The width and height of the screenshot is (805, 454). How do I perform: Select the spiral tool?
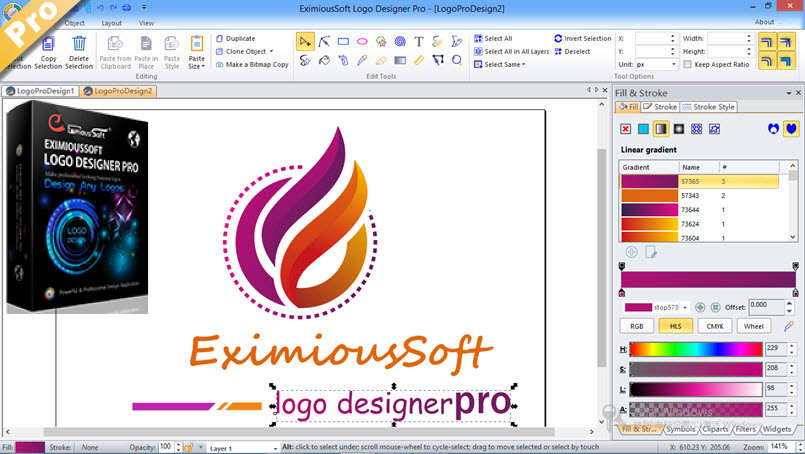(x=400, y=42)
